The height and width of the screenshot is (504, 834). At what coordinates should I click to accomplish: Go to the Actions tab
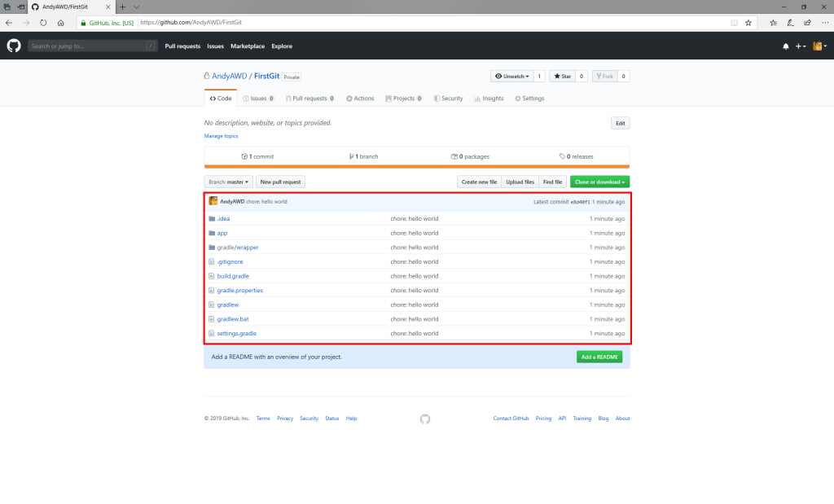tap(360, 99)
